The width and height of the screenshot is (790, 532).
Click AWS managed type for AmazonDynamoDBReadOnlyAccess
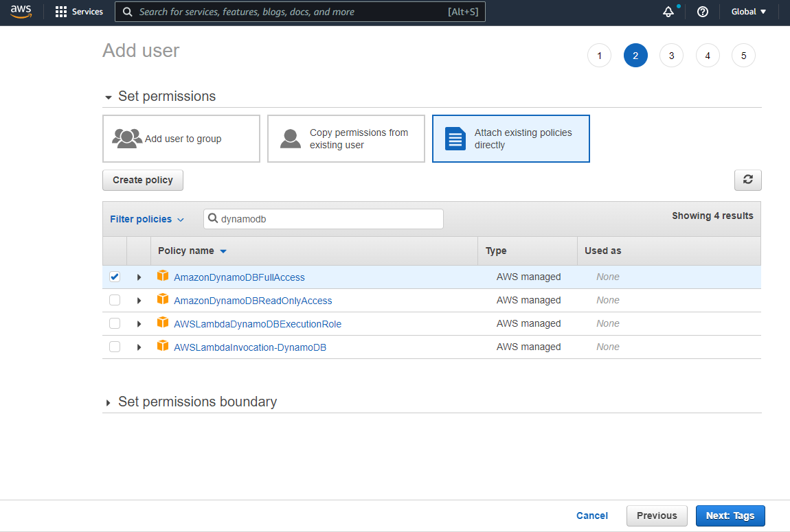(x=528, y=300)
